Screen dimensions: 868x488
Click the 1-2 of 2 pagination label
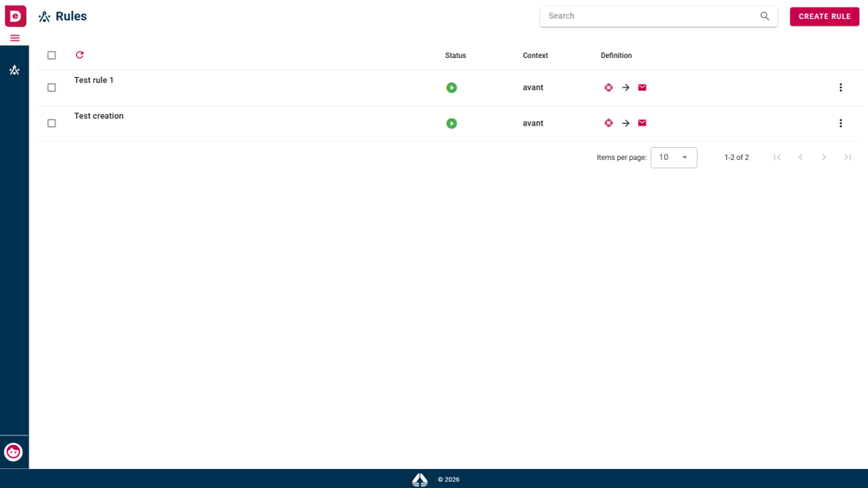tap(737, 157)
